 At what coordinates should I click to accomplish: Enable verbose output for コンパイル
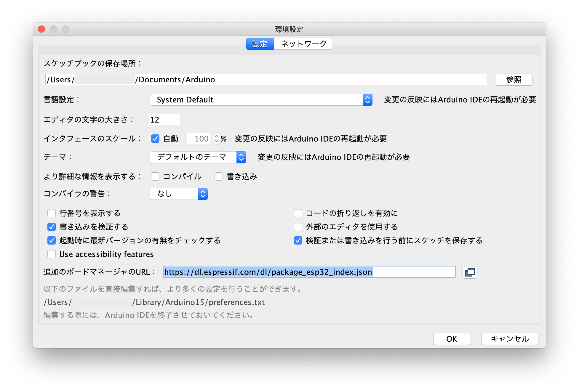click(x=155, y=176)
